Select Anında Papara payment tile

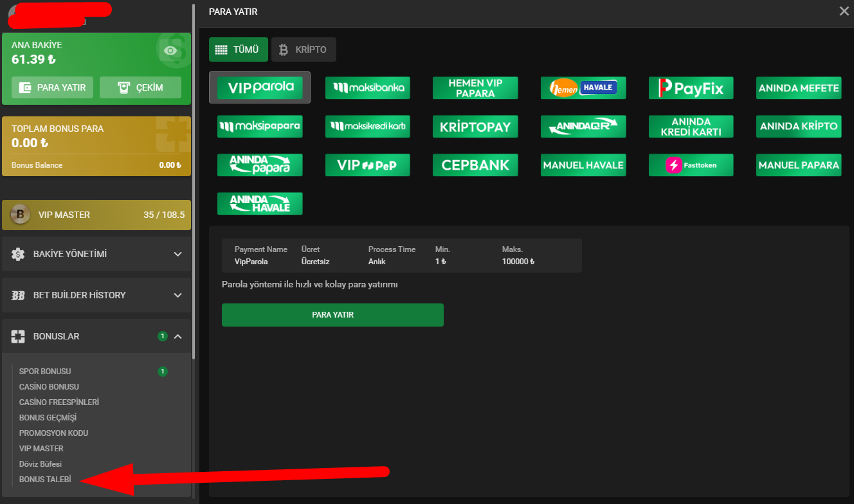[260, 165]
